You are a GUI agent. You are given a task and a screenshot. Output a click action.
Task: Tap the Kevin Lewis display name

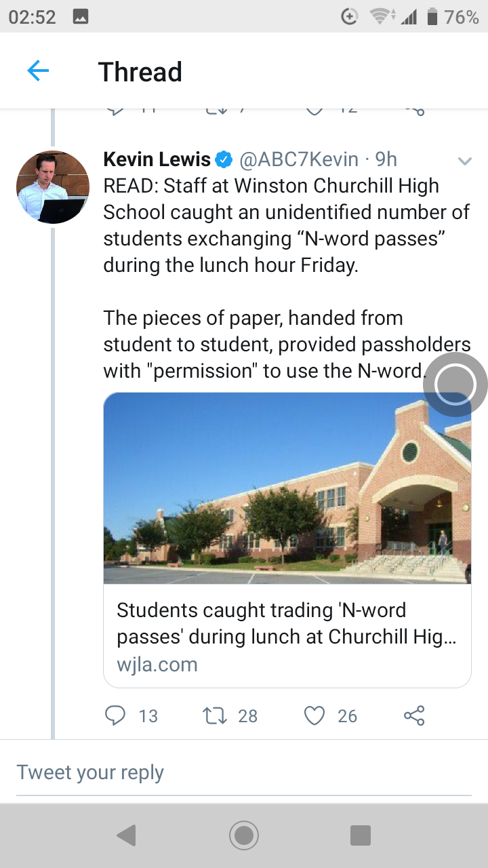[157, 159]
